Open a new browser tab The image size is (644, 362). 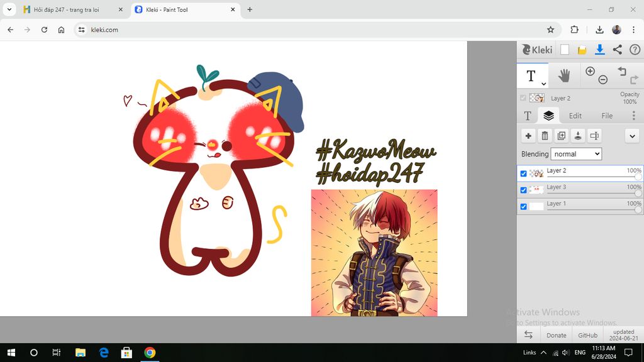pyautogui.click(x=250, y=9)
